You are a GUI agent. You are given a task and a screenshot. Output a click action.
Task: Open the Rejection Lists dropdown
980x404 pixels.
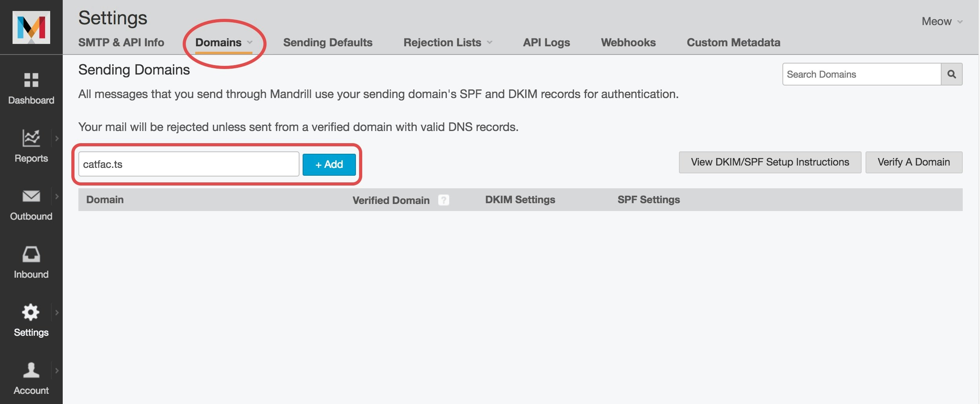coord(448,42)
